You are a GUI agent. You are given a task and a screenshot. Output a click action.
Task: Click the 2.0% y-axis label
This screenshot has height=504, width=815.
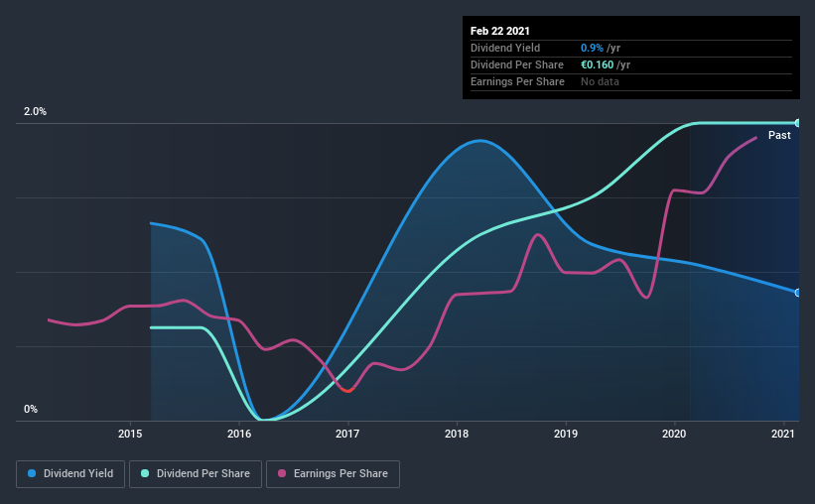click(35, 112)
